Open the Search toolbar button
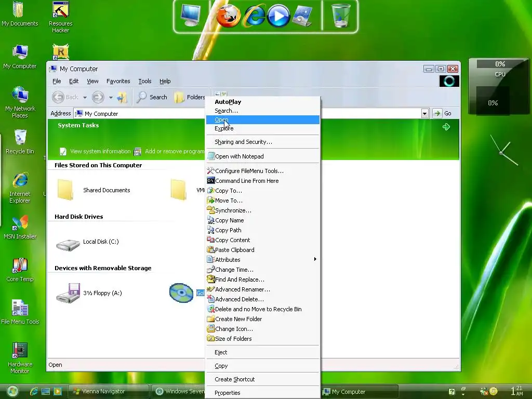Screen dimensions: 532x399 (152, 97)
